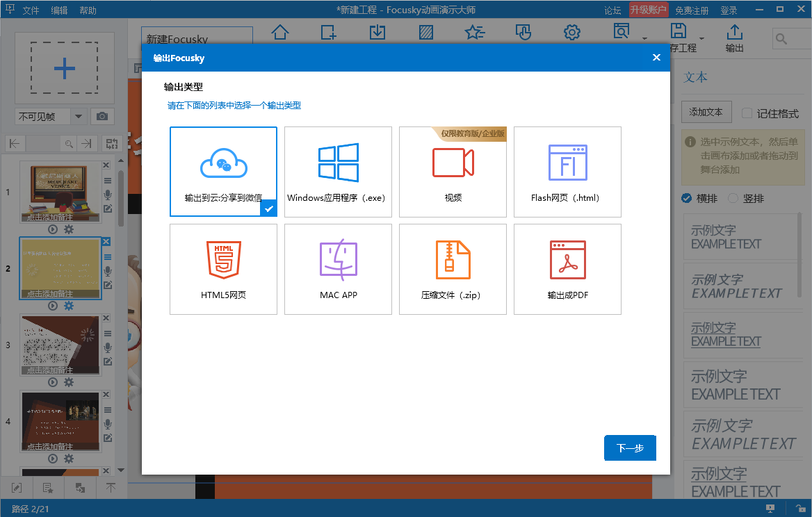Click the add frame toolbar icon

coord(328,32)
